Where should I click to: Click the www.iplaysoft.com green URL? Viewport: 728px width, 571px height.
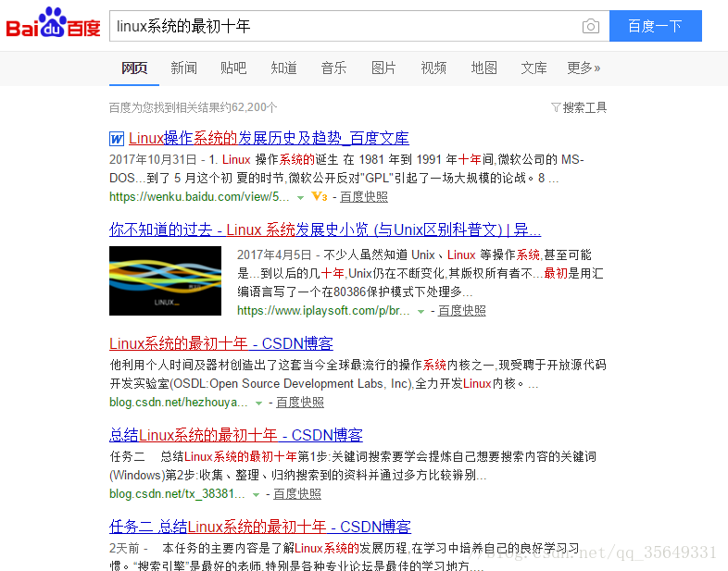(323, 311)
